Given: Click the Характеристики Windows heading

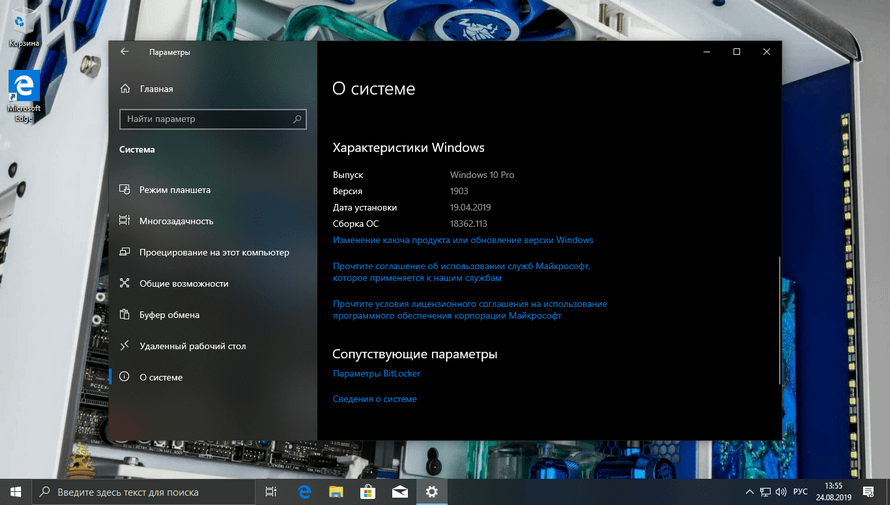Looking at the screenshot, I should point(408,148).
